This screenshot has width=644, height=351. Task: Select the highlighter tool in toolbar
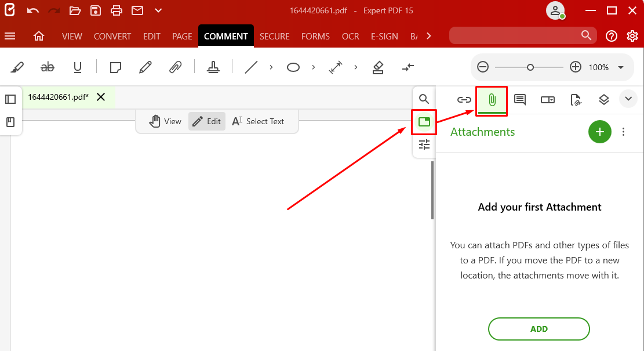pos(17,67)
